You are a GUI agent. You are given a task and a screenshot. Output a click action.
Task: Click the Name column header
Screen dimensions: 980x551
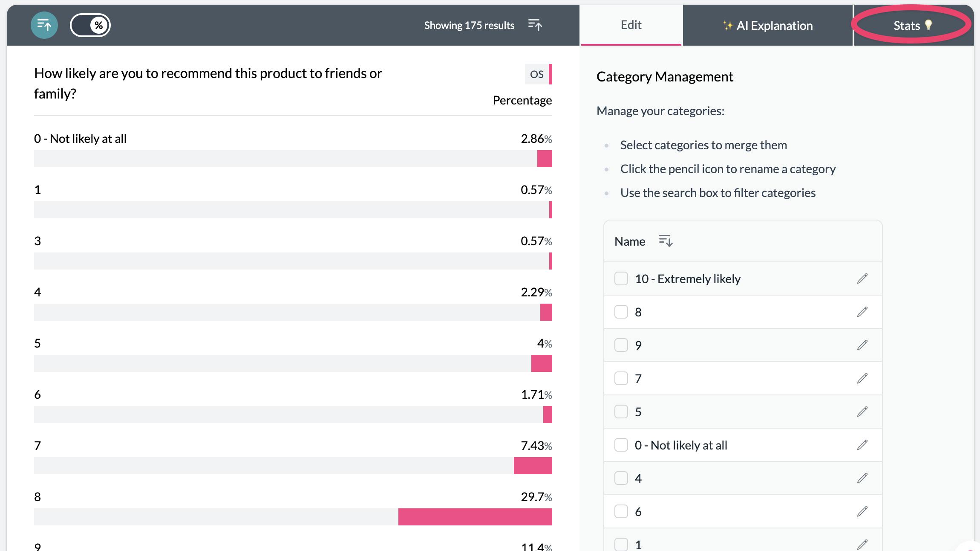pyautogui.click(x=630, y=241)
